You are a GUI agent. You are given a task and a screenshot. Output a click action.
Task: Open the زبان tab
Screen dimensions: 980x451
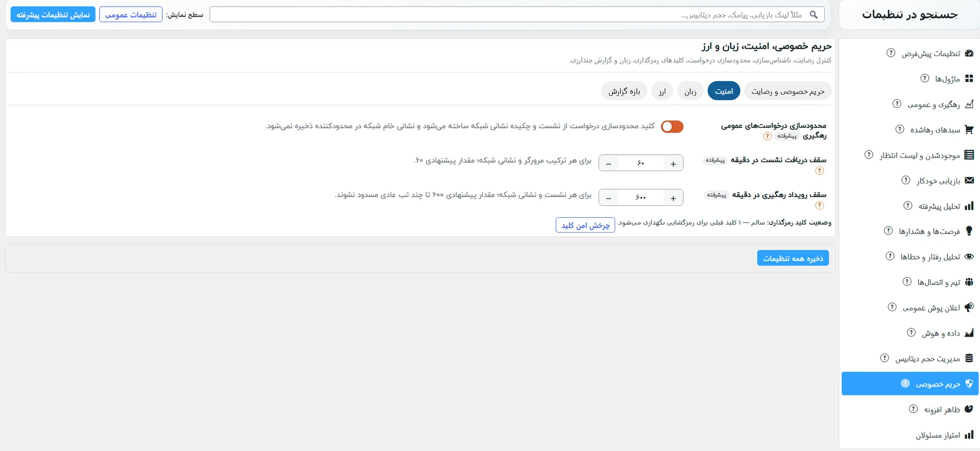[x=690, y=91]
